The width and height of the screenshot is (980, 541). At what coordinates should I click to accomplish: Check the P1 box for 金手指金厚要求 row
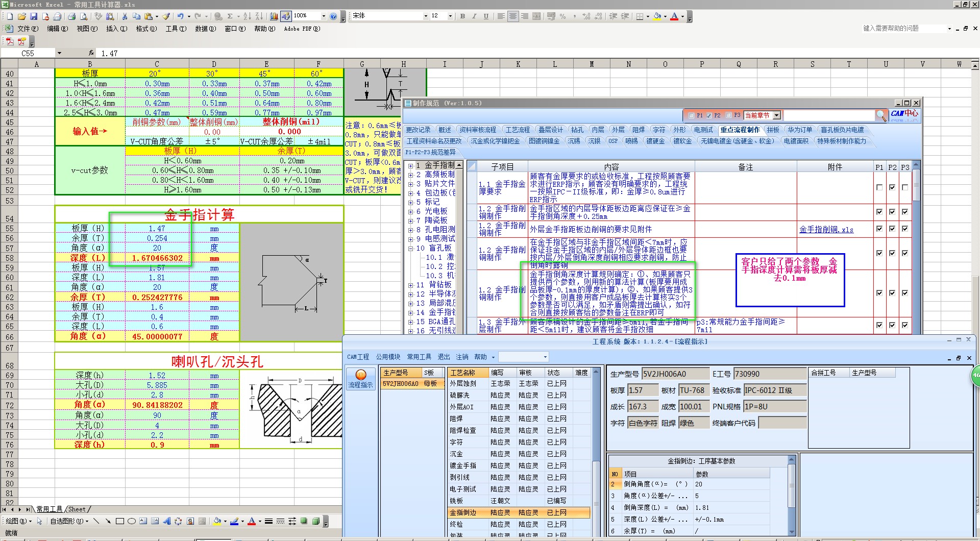click(x=879, y=187)
